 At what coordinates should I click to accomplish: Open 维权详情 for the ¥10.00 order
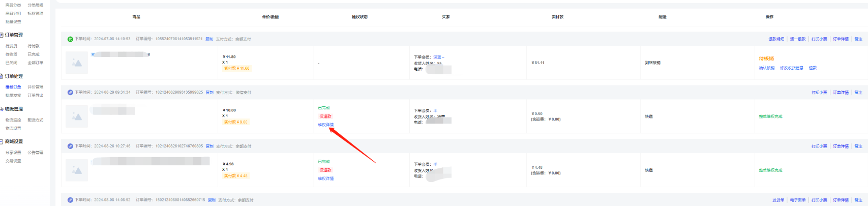point(325,125)
